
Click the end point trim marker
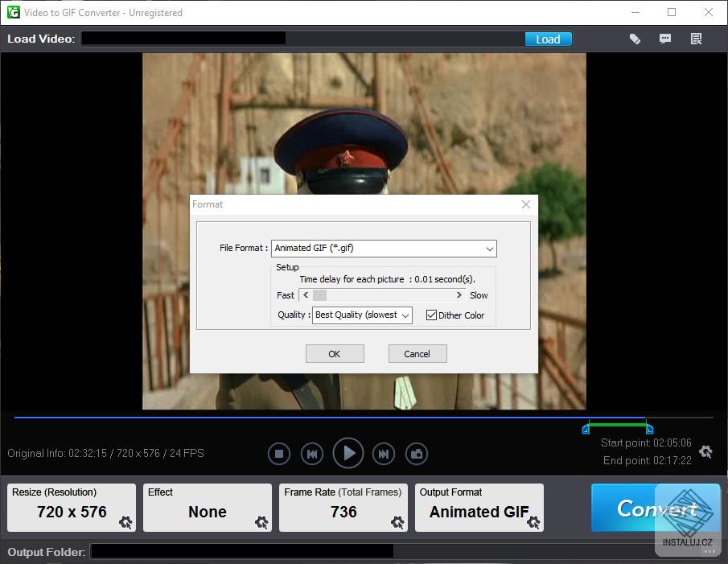coord(650,430)
